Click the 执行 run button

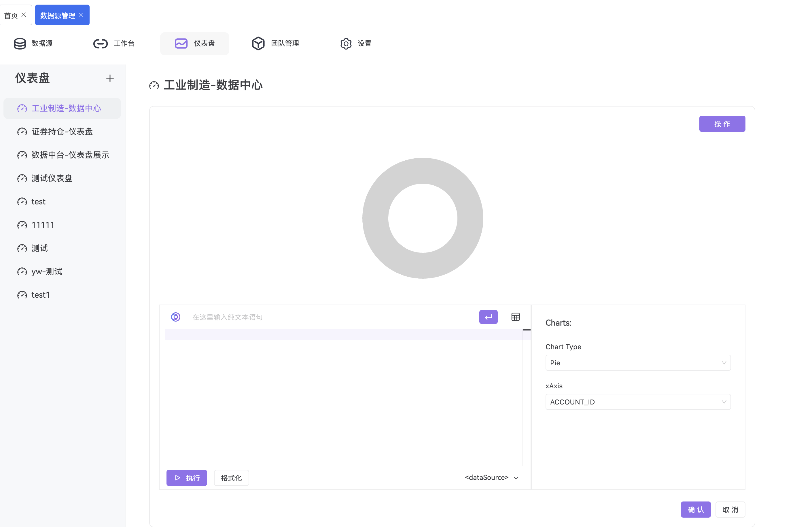[186, 478]
